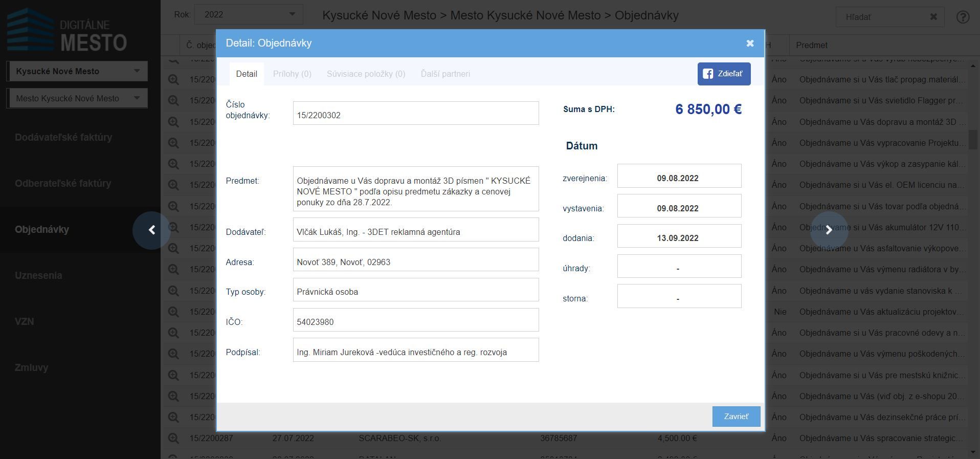
Task: Click the total amount 6 850,00 €
Action: pos(708,109)
